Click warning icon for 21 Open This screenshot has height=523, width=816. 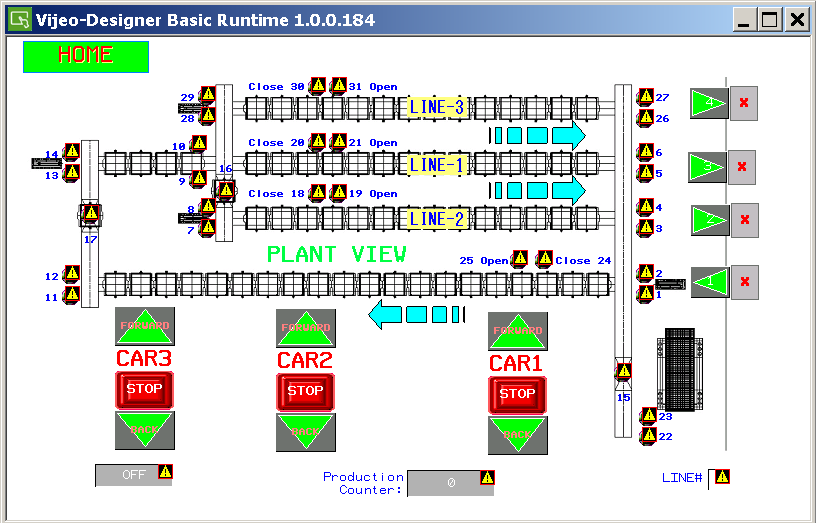(x=339, y=142)
